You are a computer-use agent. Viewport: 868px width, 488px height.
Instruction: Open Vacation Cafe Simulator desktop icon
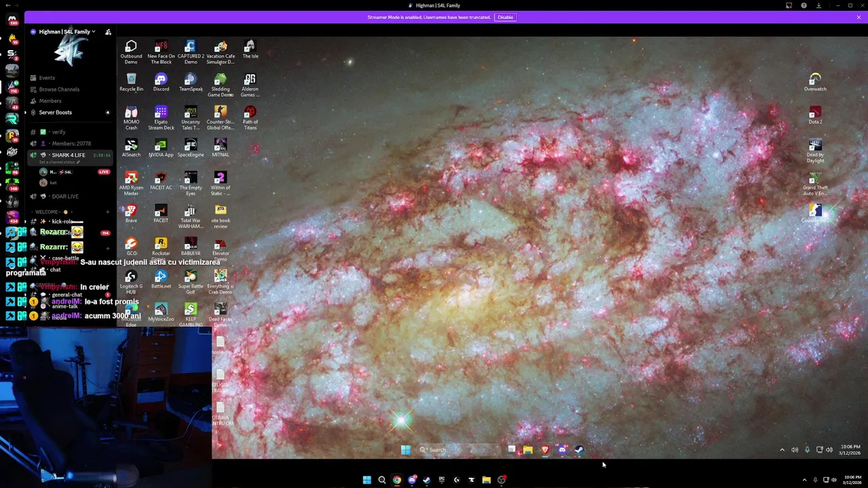pyautogui.click(x=220, y=52)
